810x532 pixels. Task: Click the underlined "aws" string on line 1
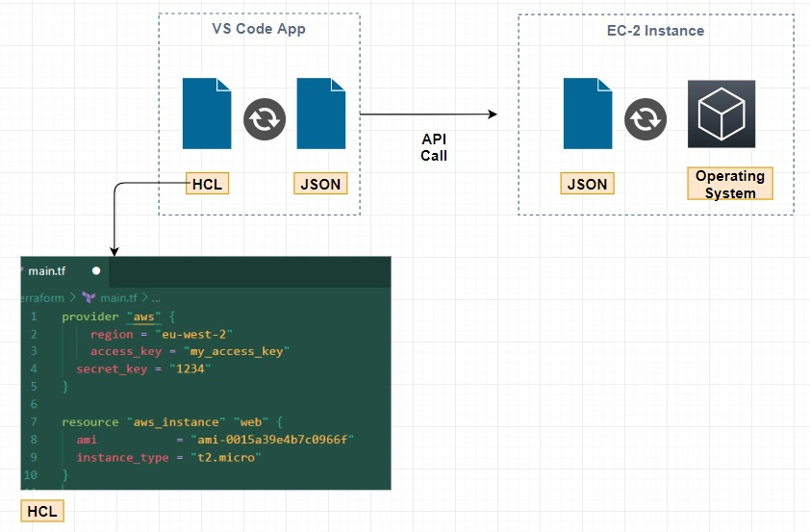pos(144,317)
